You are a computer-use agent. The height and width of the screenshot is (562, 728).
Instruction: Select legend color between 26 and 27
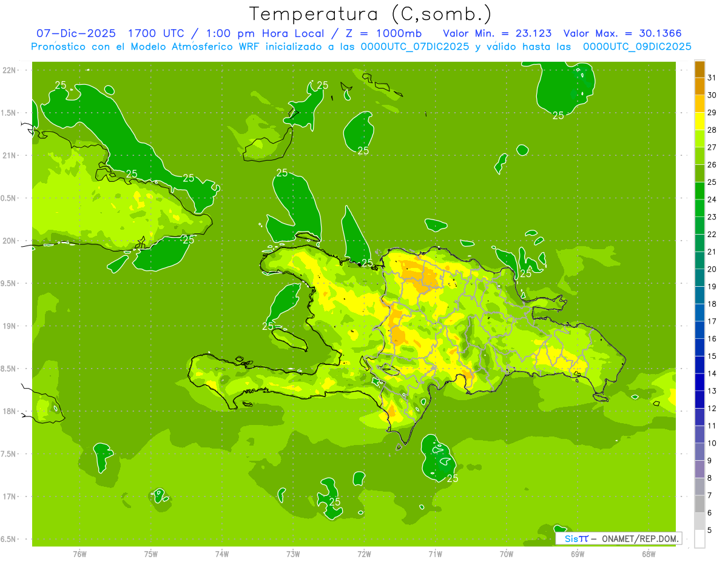pos(699,156)
